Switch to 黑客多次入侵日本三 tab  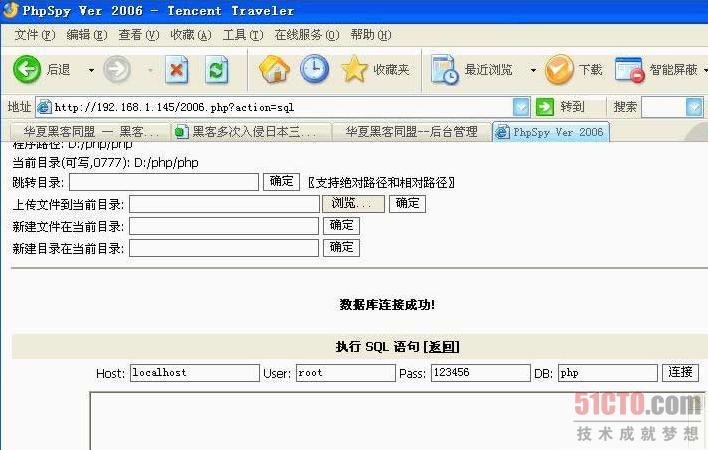251,132
